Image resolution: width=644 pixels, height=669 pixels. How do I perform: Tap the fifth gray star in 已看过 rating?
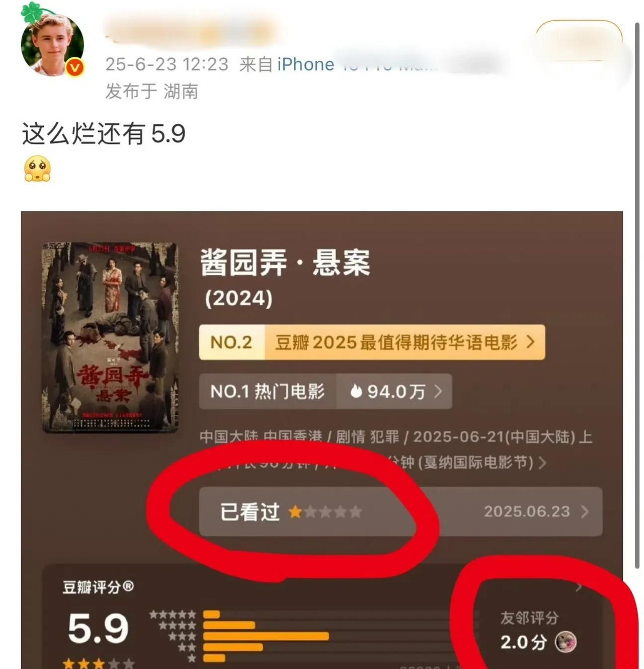[356, 512]
